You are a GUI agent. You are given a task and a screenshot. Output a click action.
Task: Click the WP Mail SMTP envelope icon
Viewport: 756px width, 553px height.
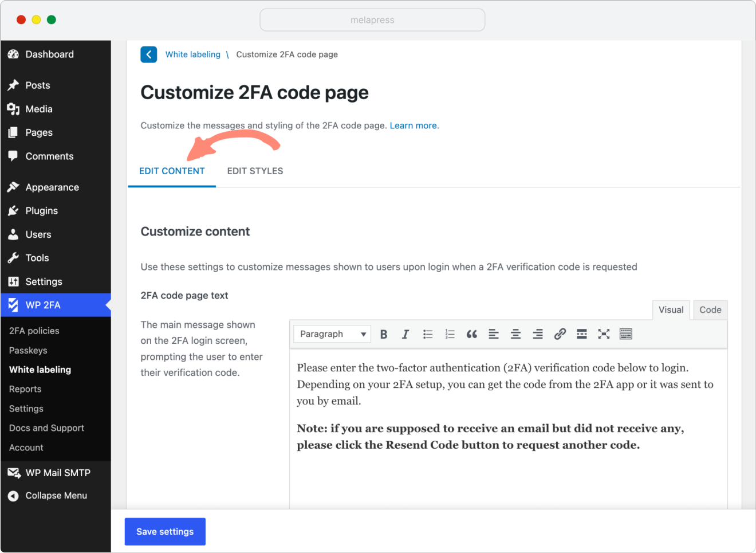tap(14, 473)
